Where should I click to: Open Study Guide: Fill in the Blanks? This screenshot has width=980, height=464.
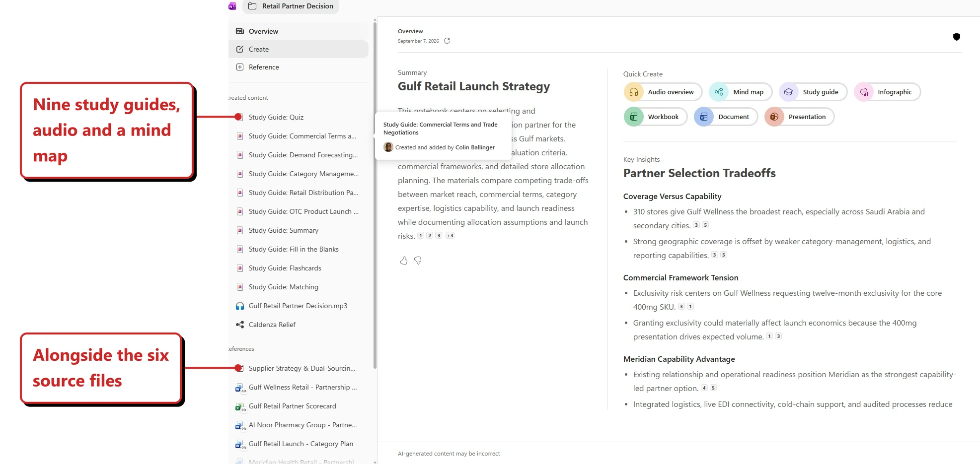point(298,249)
